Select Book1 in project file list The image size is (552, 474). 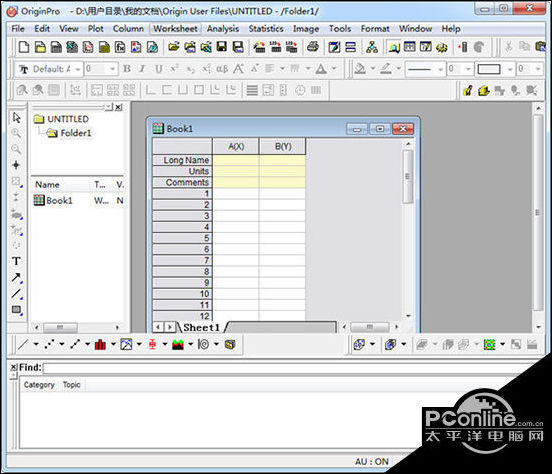click(53, 200)
